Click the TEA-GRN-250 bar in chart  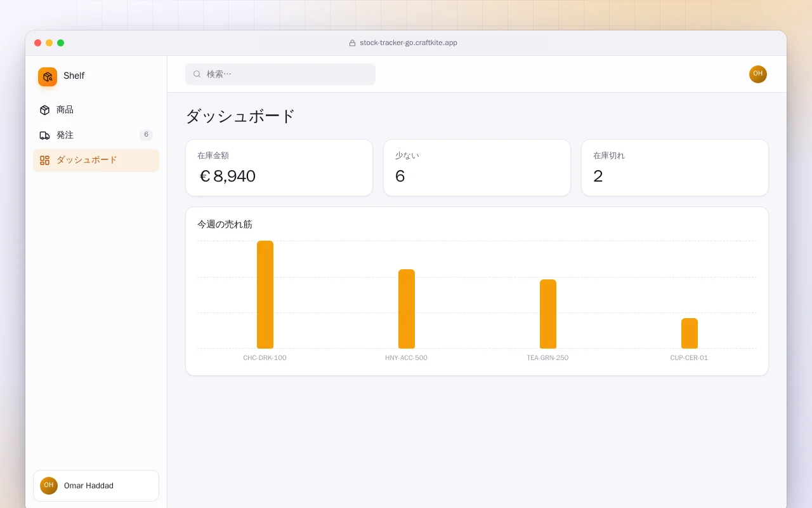pos(548,314)
